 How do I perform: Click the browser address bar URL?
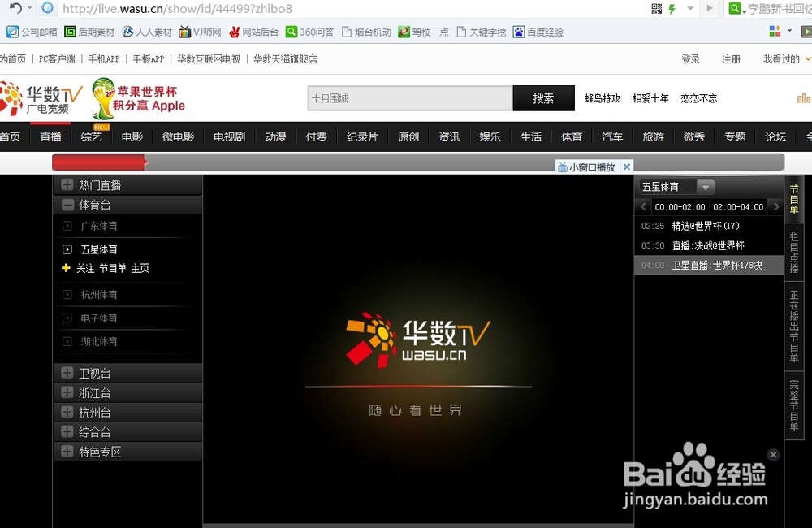coord(177,9)
